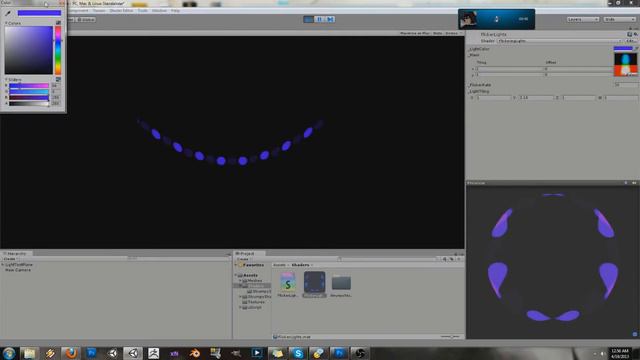
Task: Click the R value input field
Action: [56, 86]
